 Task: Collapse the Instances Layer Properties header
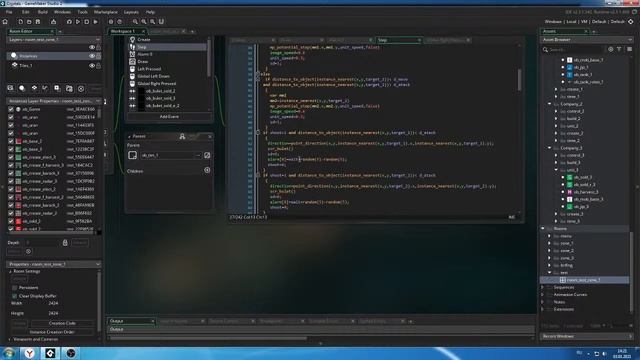click(x=98, y=101)
